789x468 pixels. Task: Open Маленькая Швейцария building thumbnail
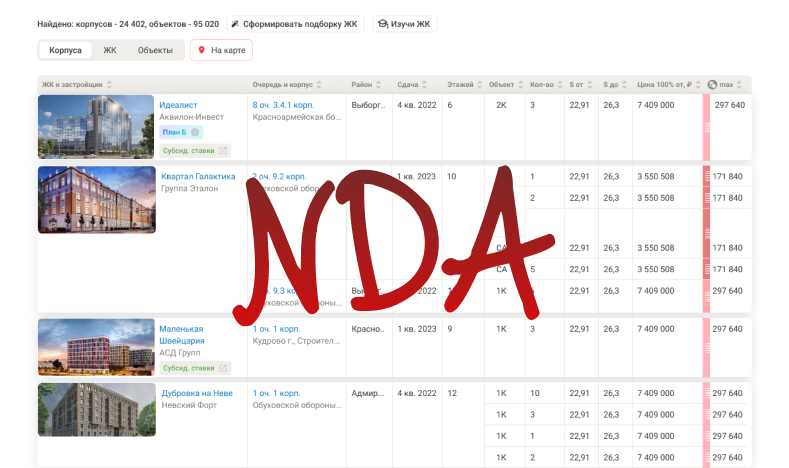click(97, 347)
